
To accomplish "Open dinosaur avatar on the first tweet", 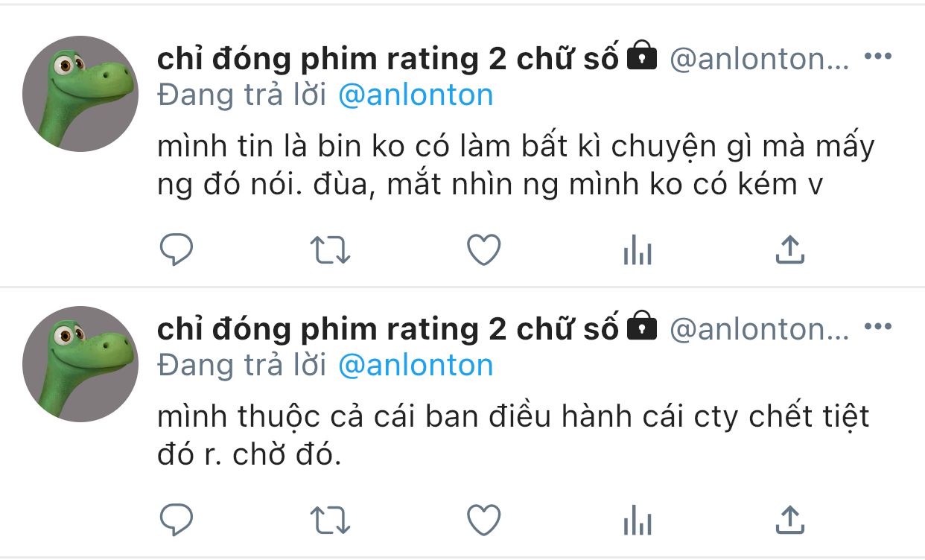I will point(80,94).
